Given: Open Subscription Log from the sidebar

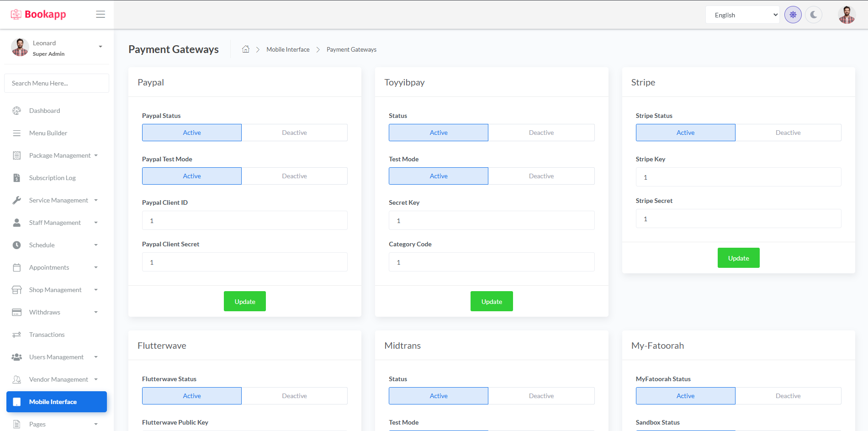Looking at the screenshot, I should click(52, 178).
